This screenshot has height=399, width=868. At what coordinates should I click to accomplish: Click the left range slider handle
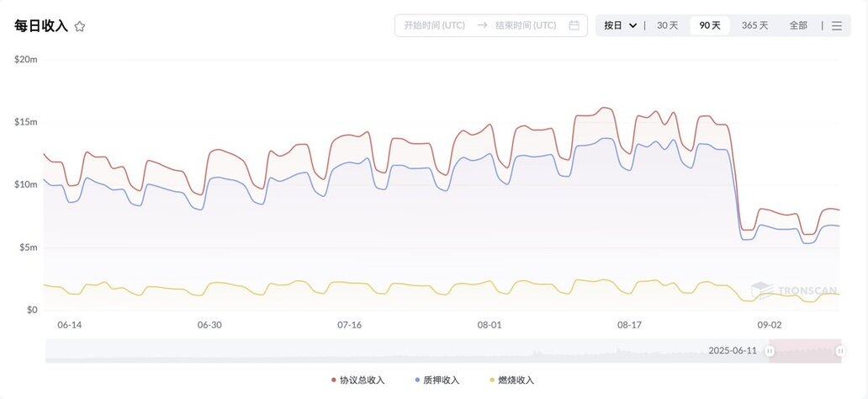(x=770, y=351)
